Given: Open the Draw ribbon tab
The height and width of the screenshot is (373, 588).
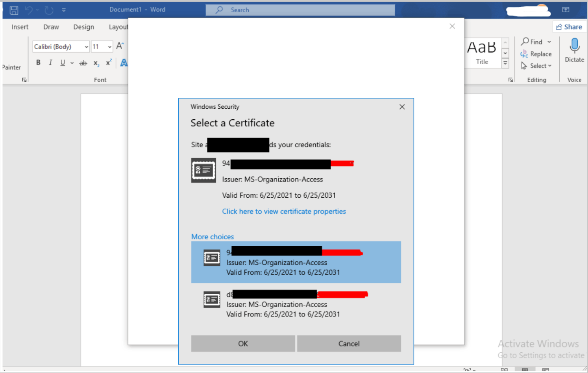Looking at the screenshot, I should click(51, 27).
